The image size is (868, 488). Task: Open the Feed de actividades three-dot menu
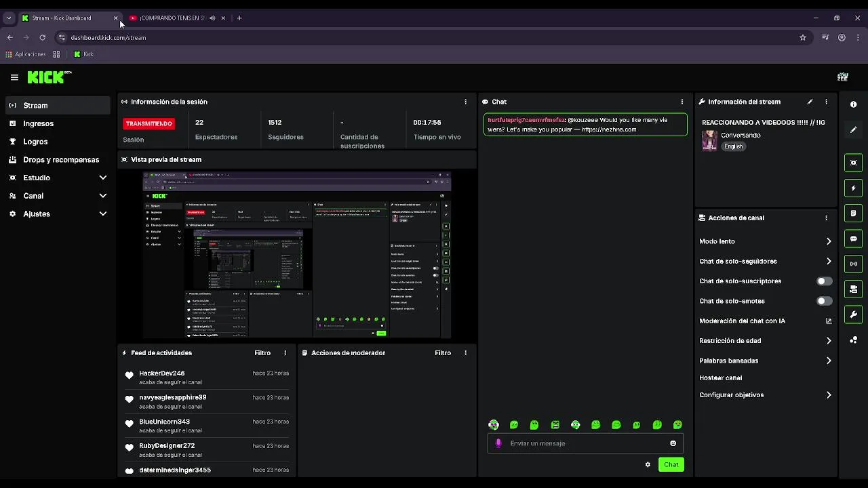(x=285, y=353)
